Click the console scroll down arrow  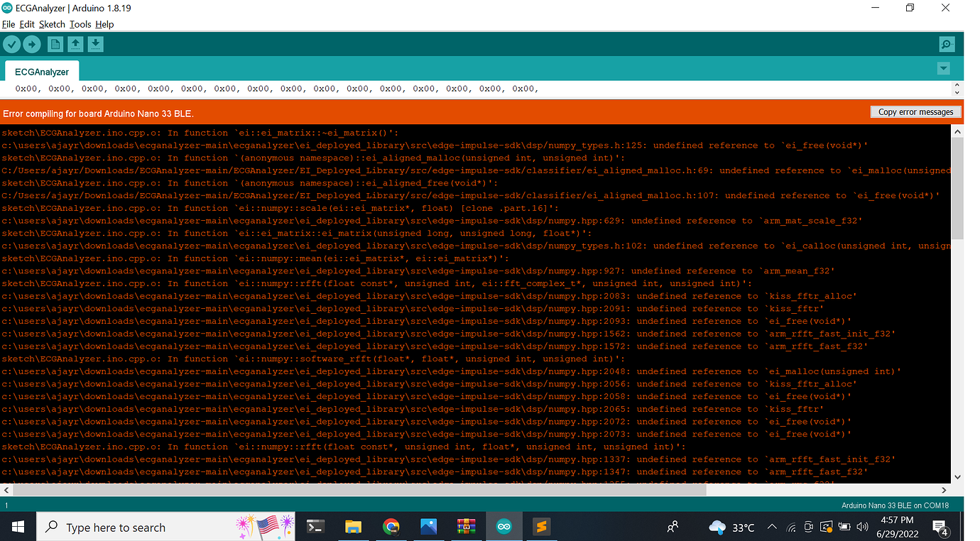click(957, 477)
